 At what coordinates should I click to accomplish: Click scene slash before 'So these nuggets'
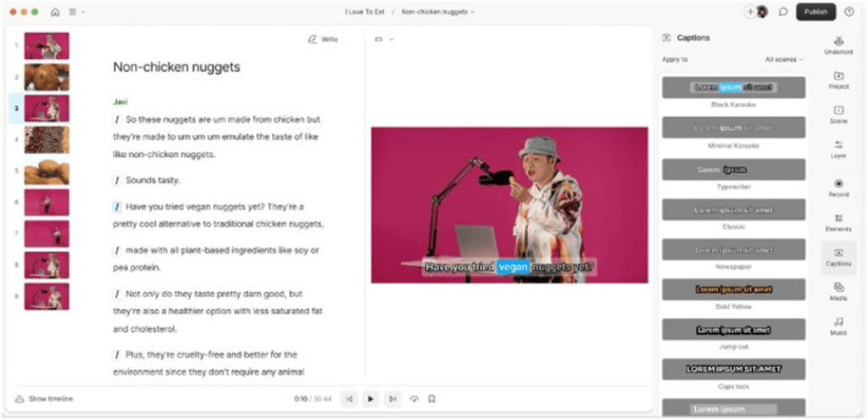(x=117, y=119)
